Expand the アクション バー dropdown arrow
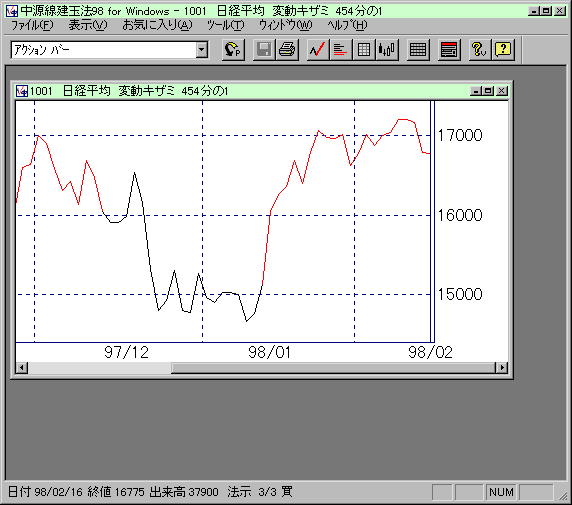 click(x=201, y=50)
